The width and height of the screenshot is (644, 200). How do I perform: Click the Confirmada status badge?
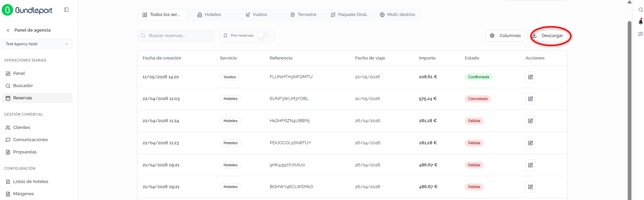(x=478, y=77)
